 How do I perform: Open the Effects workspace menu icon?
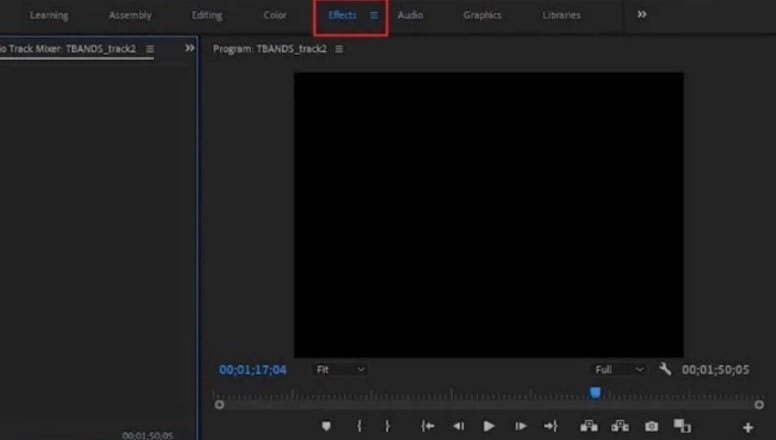coord(374,15)
